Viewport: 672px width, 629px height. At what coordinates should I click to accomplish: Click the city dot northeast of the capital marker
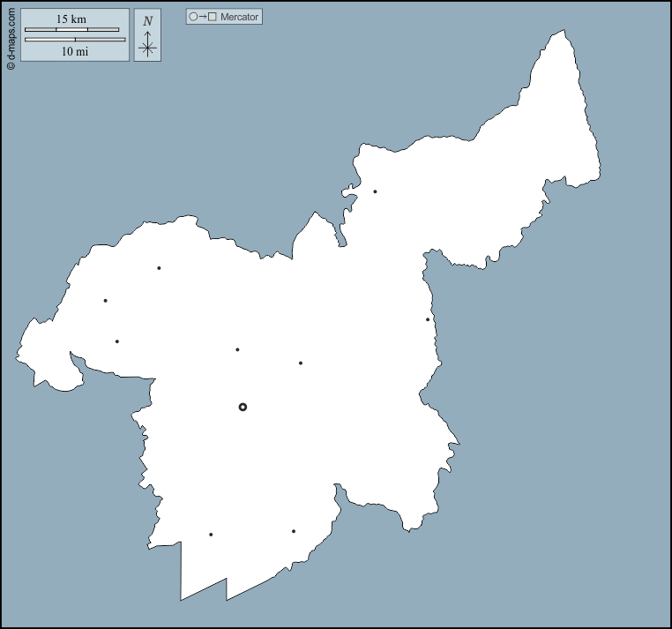[x=300, y=363]
